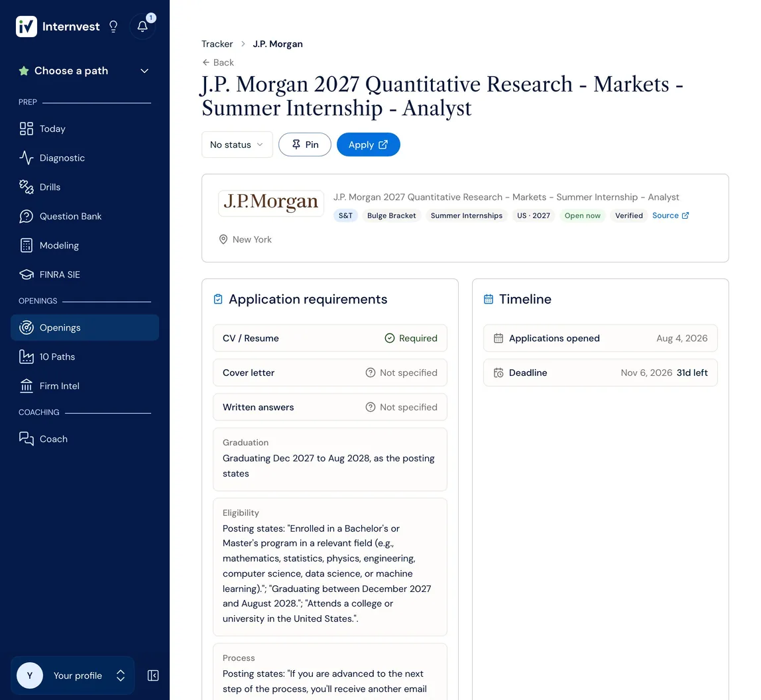Click the 10 Paths chart icon
This screenshot has height=700, width=761.
tap(27, 357)
